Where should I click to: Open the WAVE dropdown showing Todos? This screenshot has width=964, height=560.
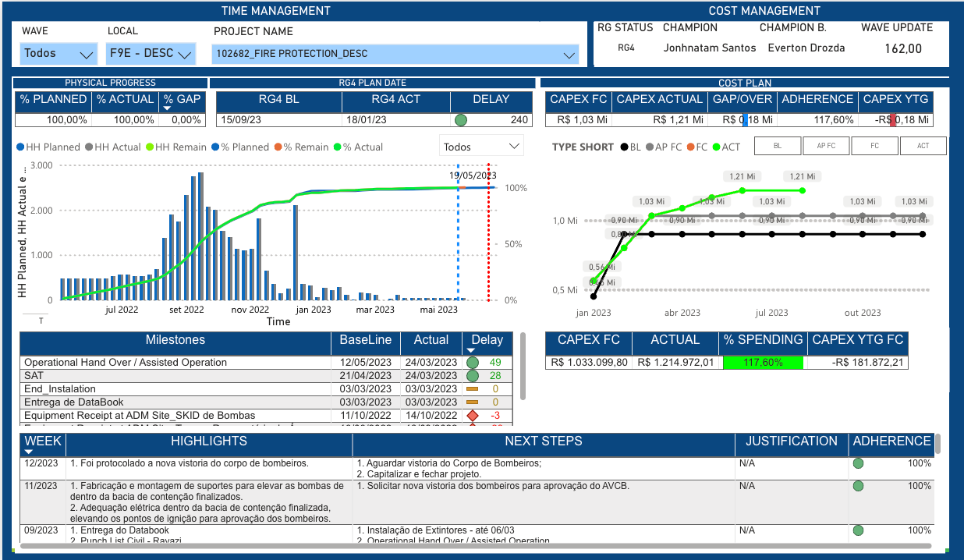(58, 54)
